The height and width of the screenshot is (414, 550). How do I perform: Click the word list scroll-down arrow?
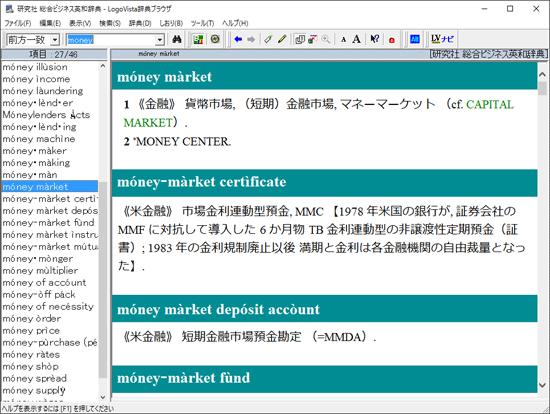coord(103,397)
